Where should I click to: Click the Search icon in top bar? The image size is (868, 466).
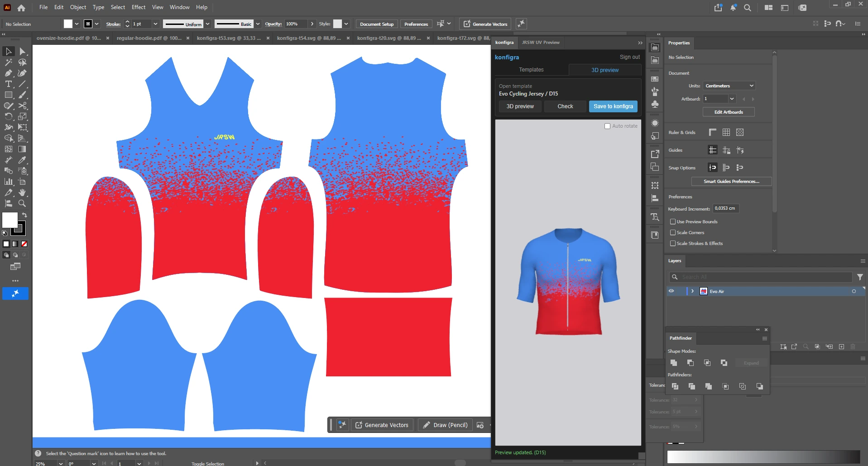[748, 8]
